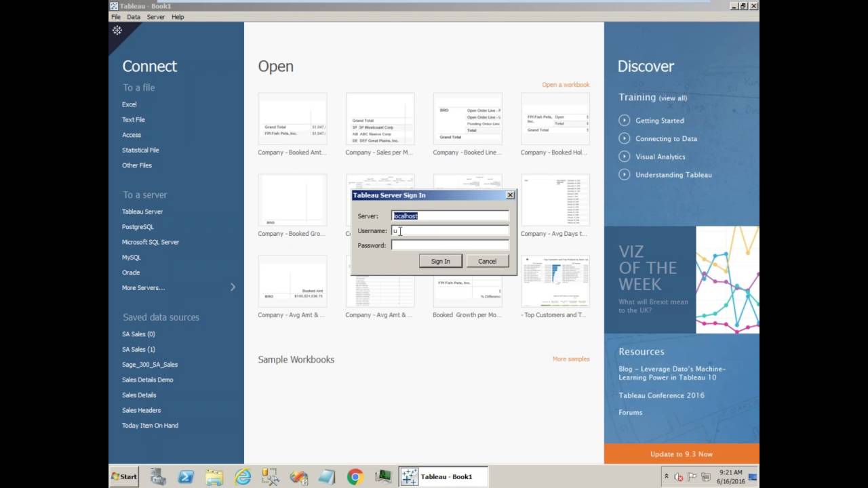Viewport: 868px width, 488px height.
Task: Open Tableau Conference 2016 link
Action: click(661, 395)
